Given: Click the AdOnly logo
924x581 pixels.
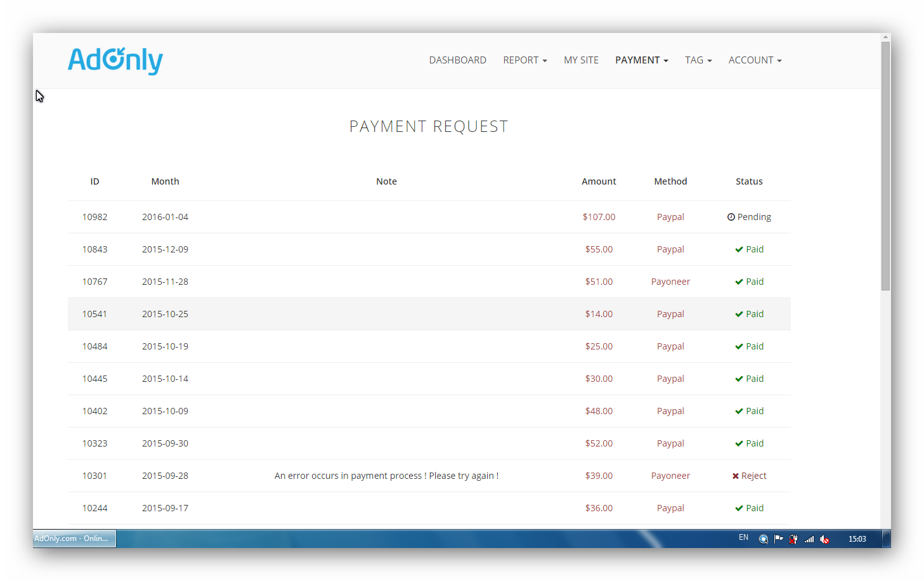Looking at the screenshot, I should pyautogui.click(x=115, y=61).
